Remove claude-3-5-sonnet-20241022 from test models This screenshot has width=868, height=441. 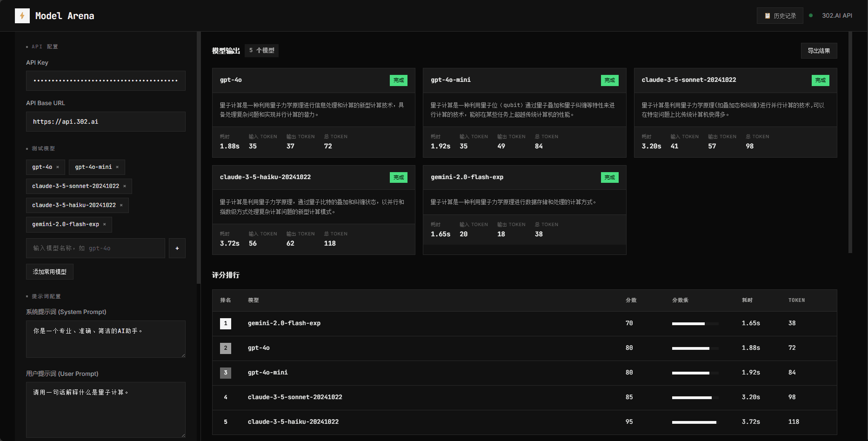click(125, 186)
